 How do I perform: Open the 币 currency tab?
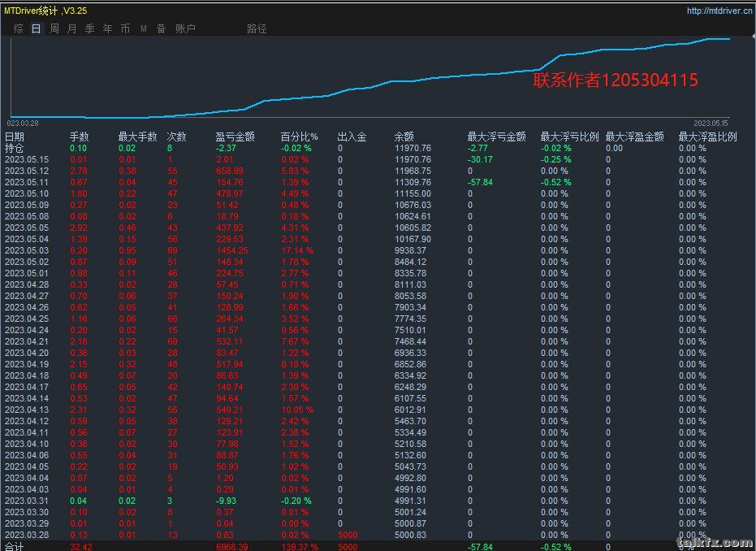tap(125, 28)
